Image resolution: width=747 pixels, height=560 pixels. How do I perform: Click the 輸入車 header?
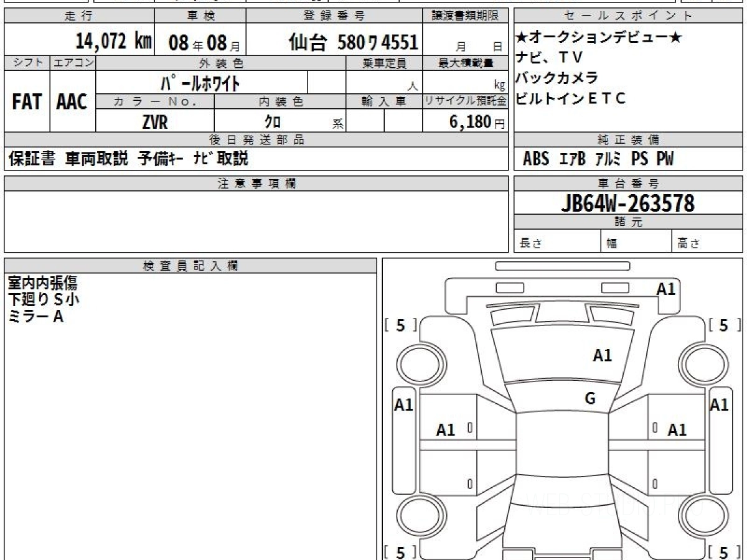click(x=384, y=101)
